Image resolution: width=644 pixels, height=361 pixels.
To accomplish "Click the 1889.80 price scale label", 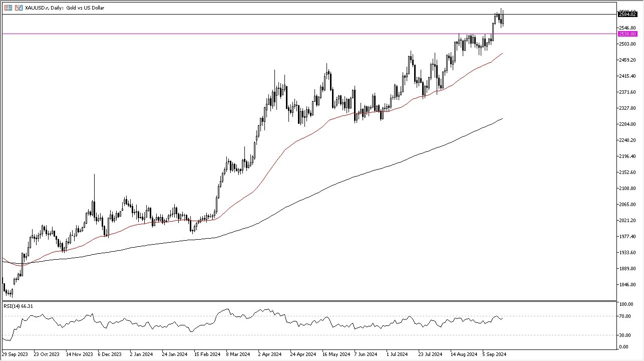I will tap(627, 269).
